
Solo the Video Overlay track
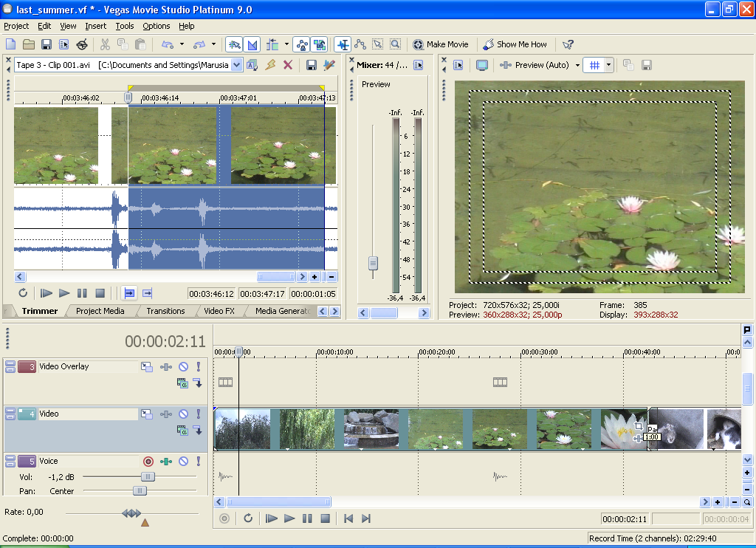point(198,366)
